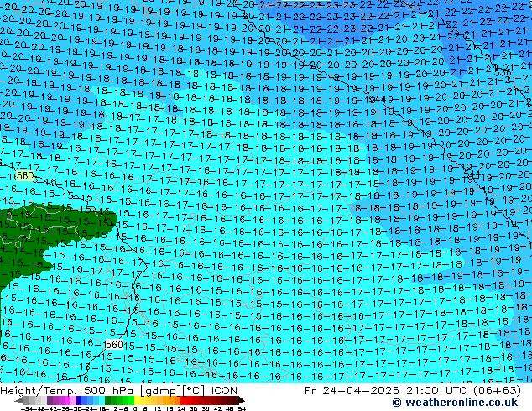This screenshot has height=411, width=532.
Task: Click the 536 contour label at upper right
Action: 503,73
